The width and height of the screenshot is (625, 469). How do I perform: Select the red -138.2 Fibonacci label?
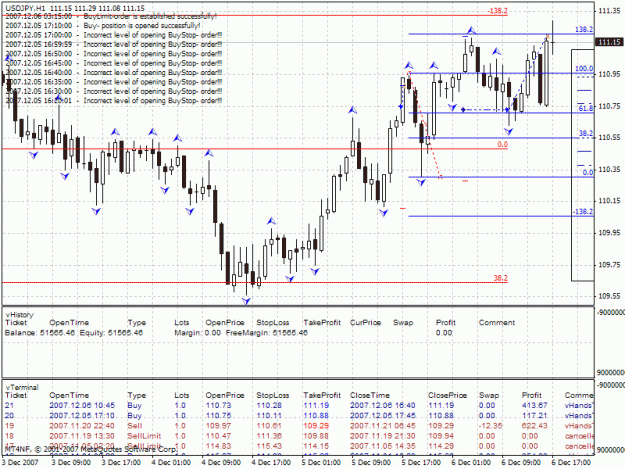(x=497, y=11)
